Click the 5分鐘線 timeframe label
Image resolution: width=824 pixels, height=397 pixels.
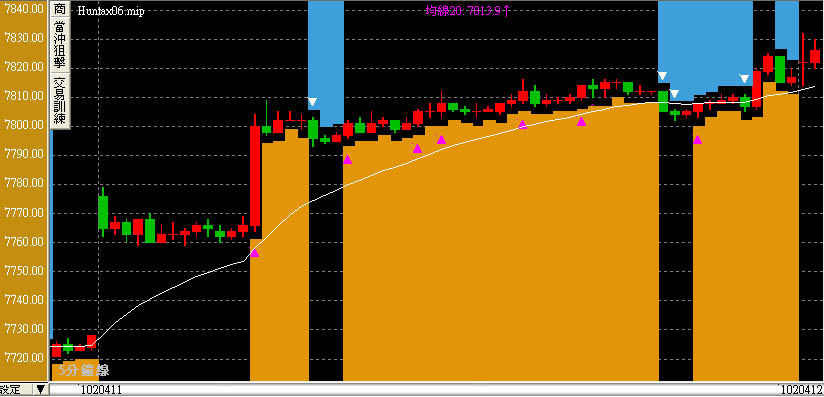tap(84, 370)
